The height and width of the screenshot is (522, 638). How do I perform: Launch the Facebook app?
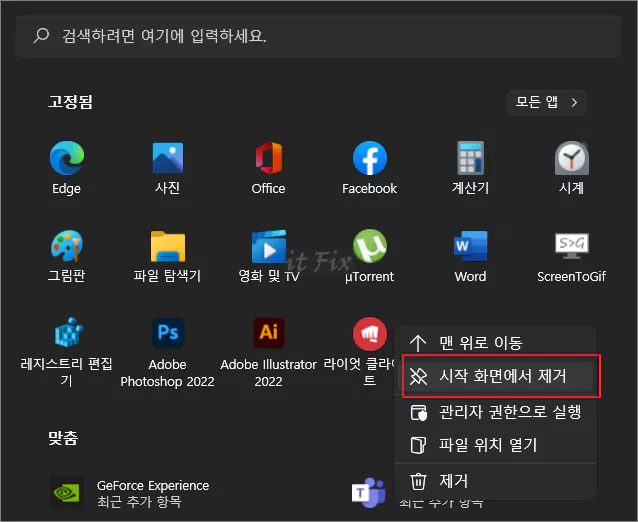click(369, 168)
